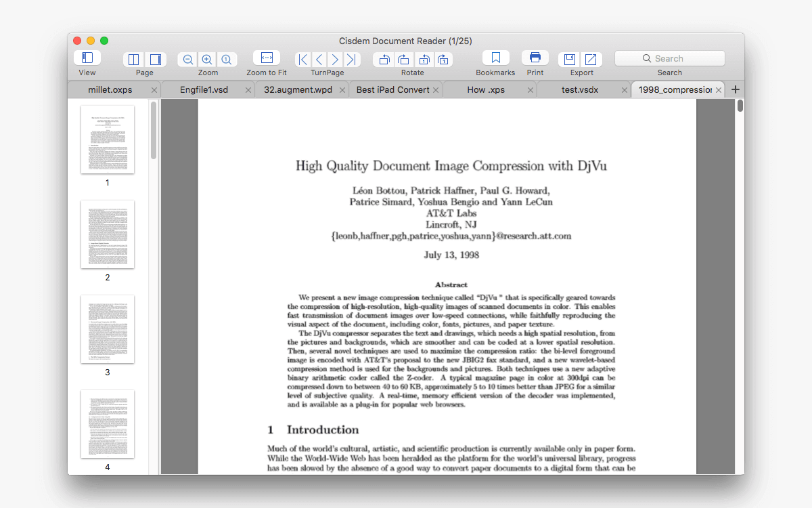This screenshot has height=508, width=812.
Task: Close the test.vsdx tab
Action: pos(623,90)
